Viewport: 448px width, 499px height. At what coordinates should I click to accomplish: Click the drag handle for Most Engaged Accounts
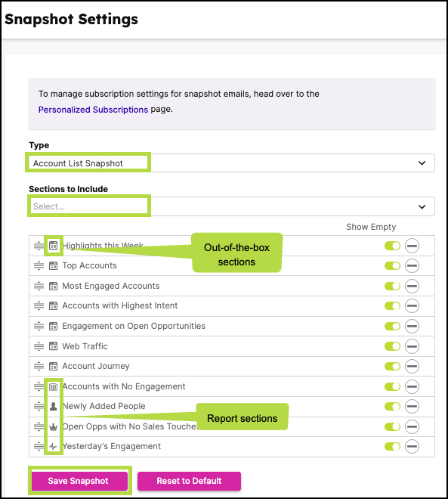coord(39,286)
